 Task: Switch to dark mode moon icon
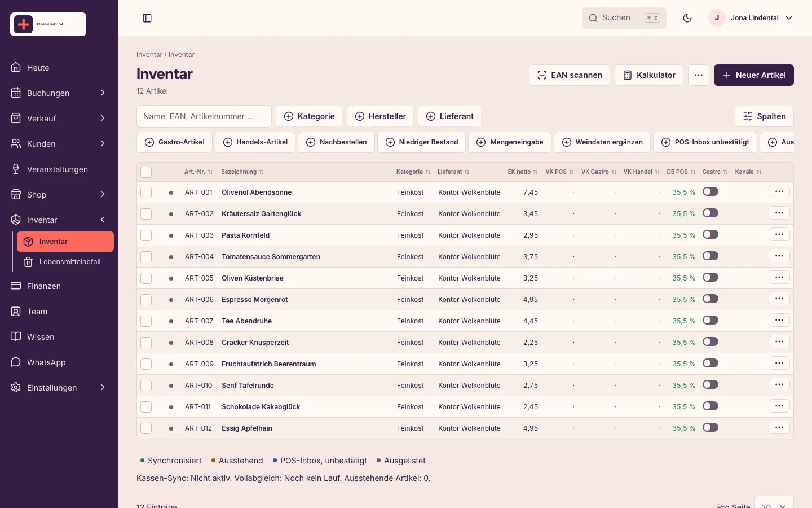687,18
